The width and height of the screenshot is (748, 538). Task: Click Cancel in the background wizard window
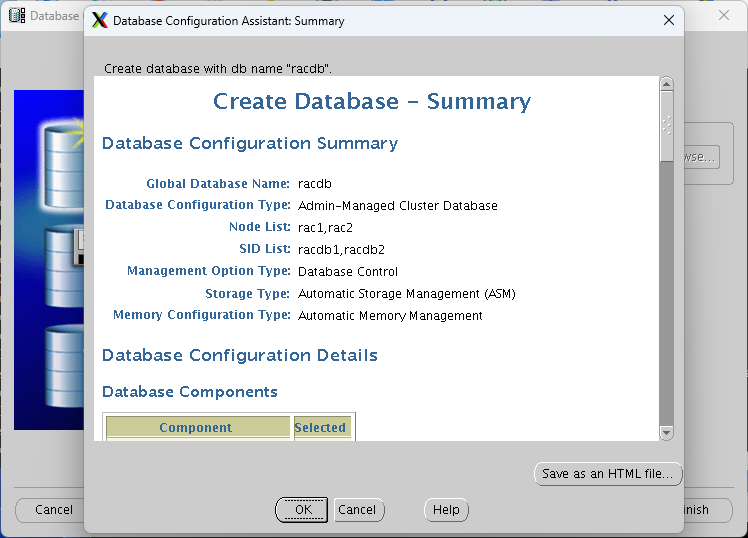pos(50,510)
